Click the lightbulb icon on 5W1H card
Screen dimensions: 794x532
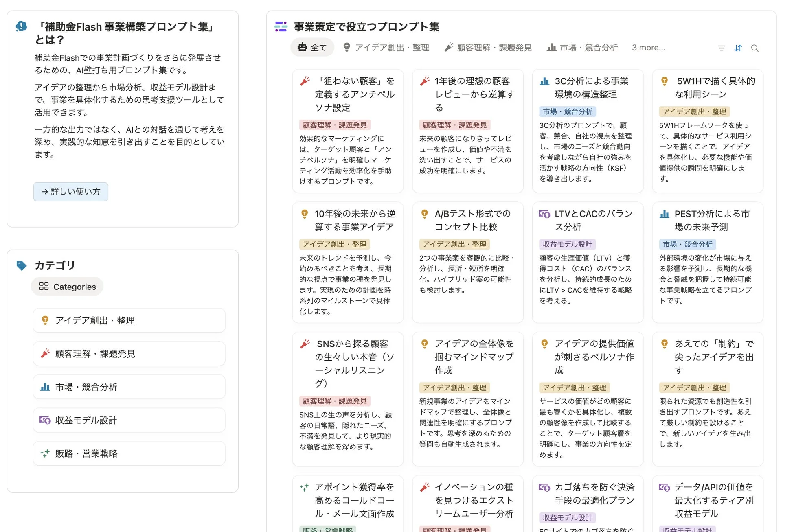(664, 81)
